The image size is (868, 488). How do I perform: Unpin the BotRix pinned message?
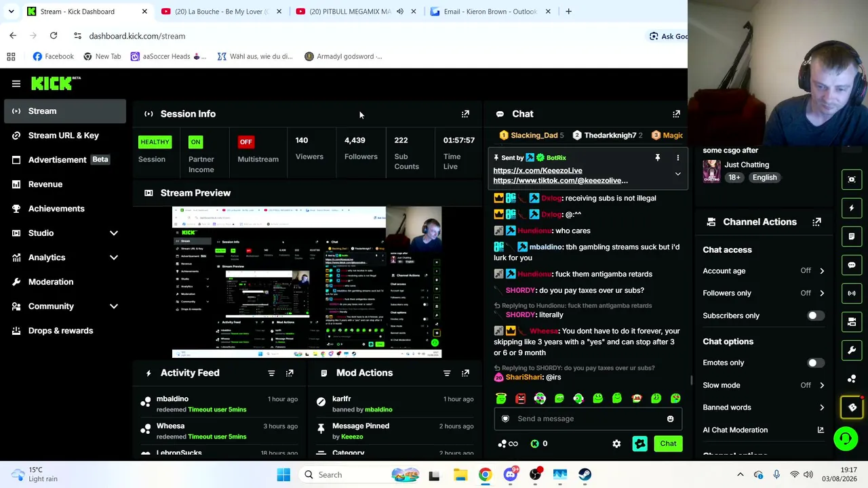(x=657, y=158)
